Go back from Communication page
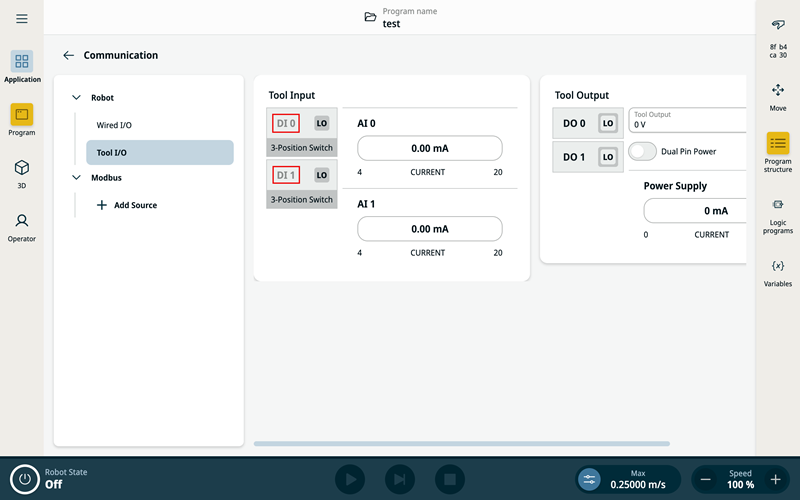 click(x=68, y=56)
